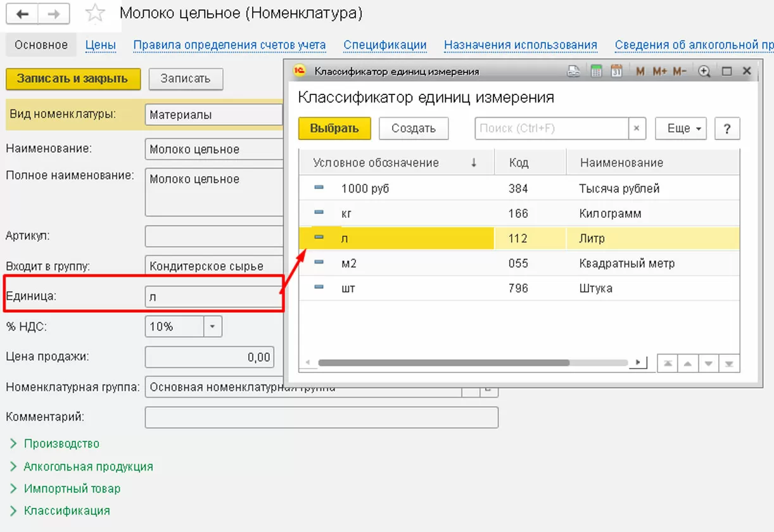Open the Цены tab

pos(101,45)
